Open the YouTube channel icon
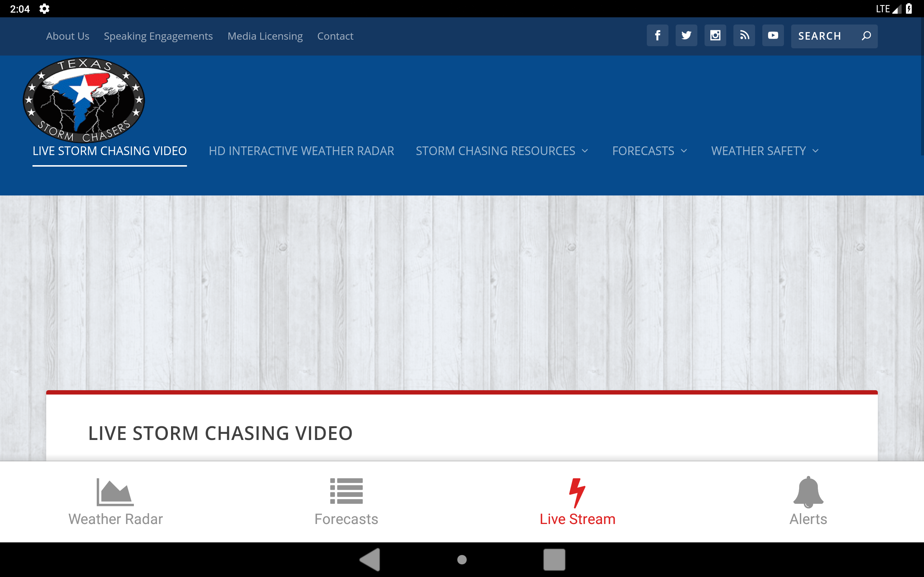Image resolution: width=924 pixels, height=577 pixels. click(x=773, y=35)
